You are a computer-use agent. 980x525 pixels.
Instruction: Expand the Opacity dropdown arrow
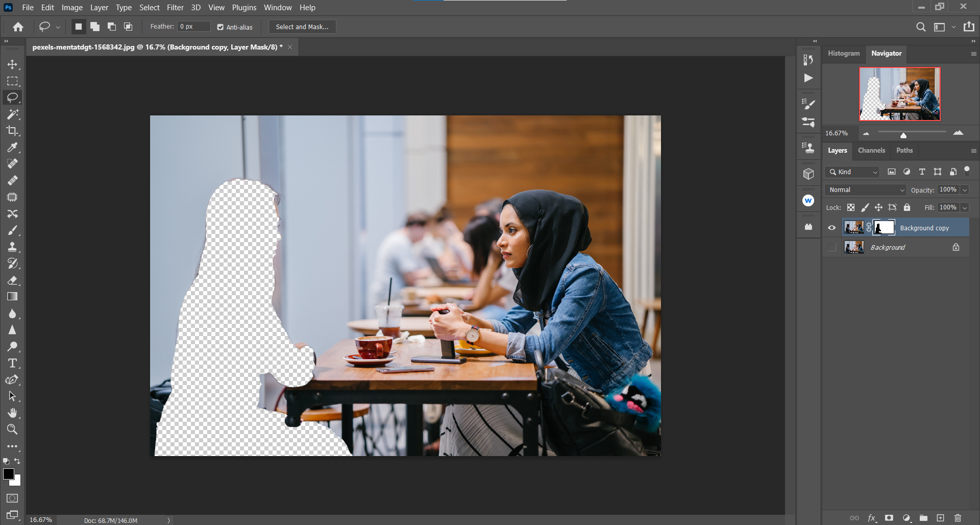(x=965, y=190)
